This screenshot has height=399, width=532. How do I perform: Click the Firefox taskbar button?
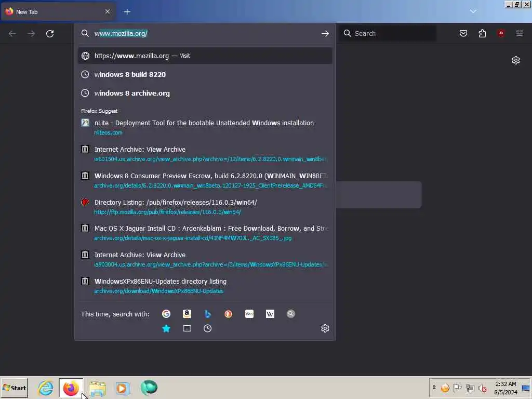71,388
